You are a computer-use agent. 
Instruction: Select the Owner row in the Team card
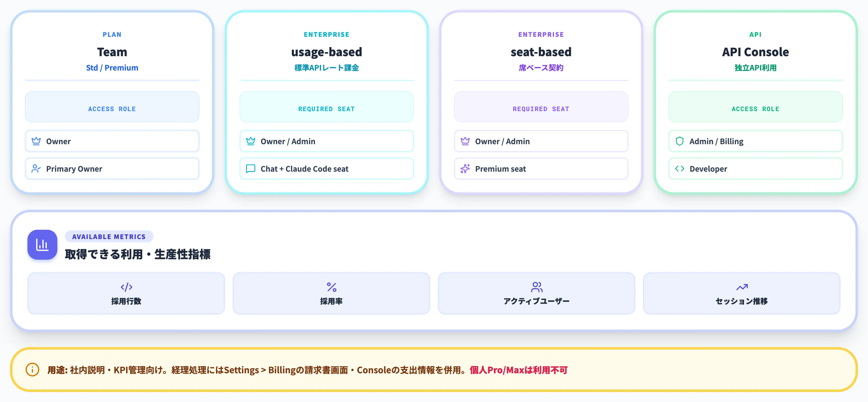(x=112, y=141)
